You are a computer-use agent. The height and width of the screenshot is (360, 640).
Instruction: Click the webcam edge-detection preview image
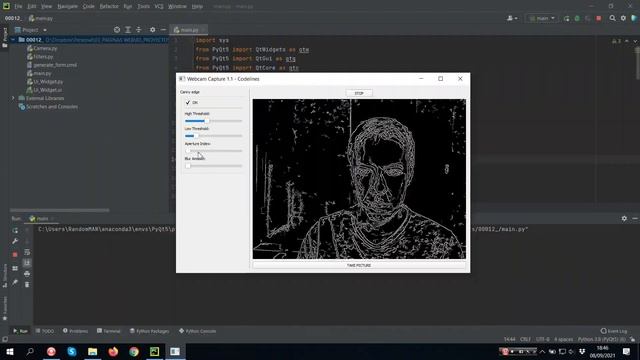[359, 179]
